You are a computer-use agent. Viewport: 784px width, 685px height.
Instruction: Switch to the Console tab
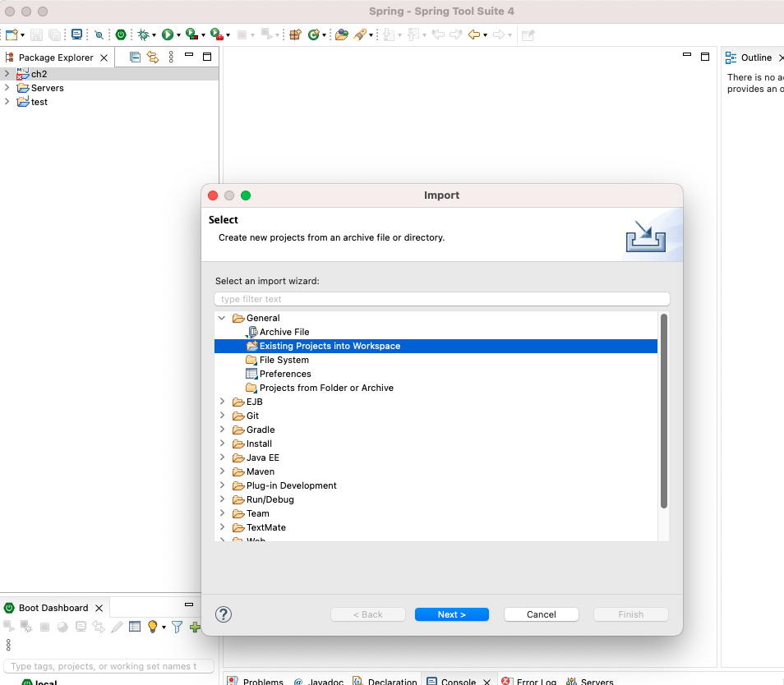pos(458,682)
